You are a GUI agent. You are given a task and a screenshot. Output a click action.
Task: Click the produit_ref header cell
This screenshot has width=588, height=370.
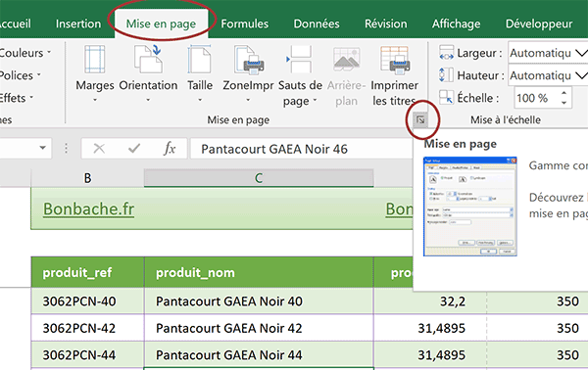(x=87, y=272)
